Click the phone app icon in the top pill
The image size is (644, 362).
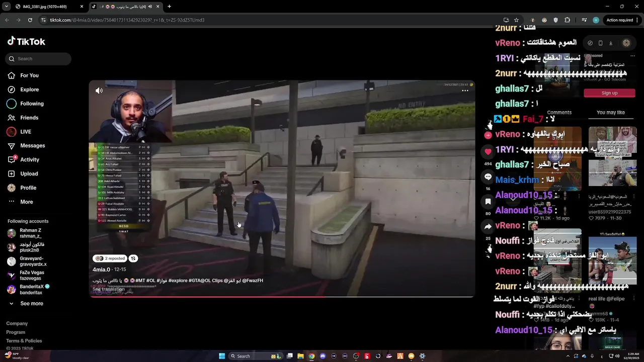[x=600, y=43]
